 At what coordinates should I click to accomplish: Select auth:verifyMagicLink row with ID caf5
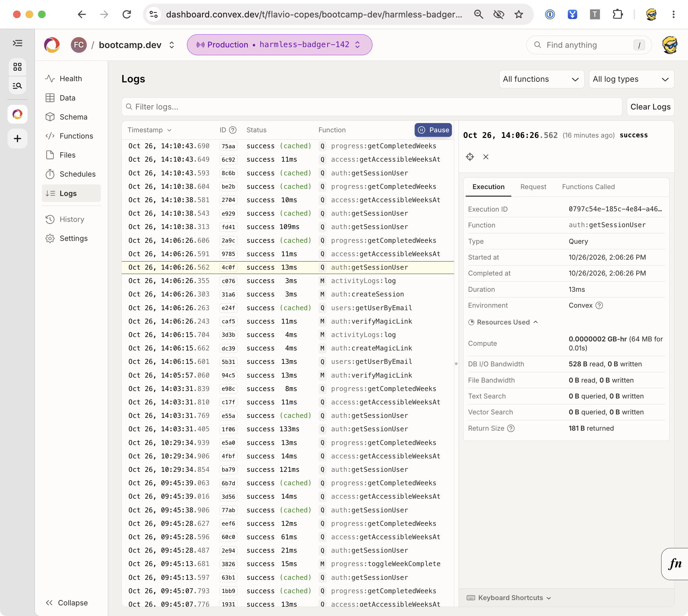click(x=287, y=321)
